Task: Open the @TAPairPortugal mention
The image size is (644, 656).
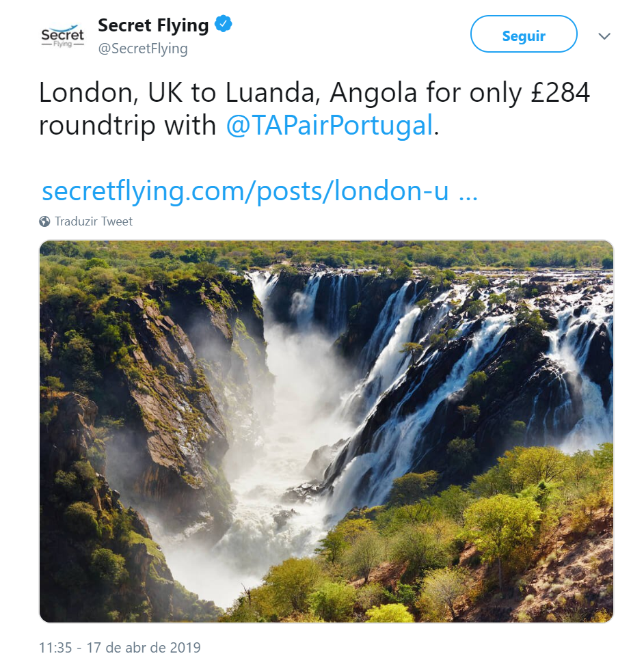Action: pos(329,126)
